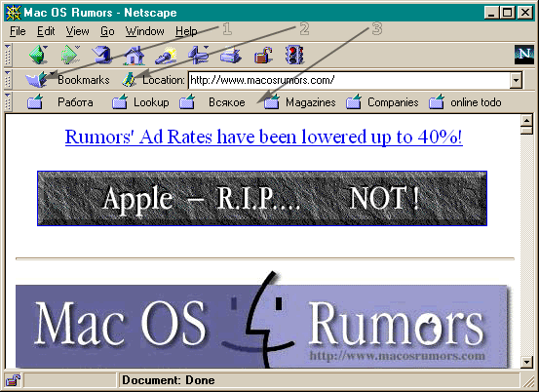Collapse the location toolbar grip handle
The height and width of the screenshot is (392, 539).
tap(8, 79)
